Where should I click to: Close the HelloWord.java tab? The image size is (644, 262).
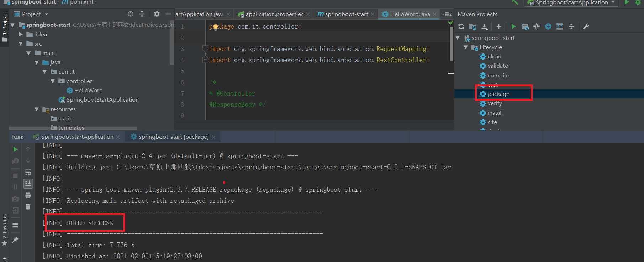[434, 14]
